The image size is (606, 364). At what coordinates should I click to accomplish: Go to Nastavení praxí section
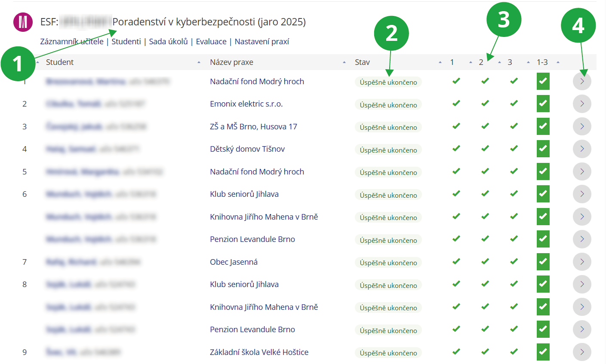(261, 42)
